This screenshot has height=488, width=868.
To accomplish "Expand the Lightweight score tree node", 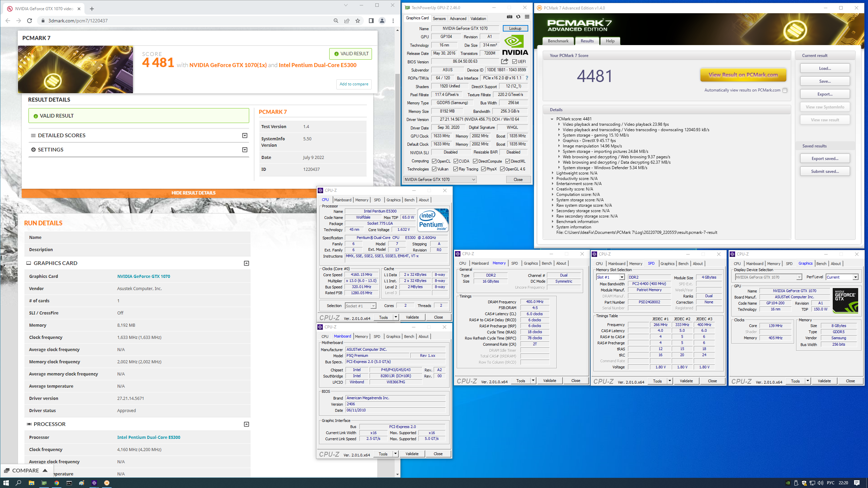I will 552,173.
